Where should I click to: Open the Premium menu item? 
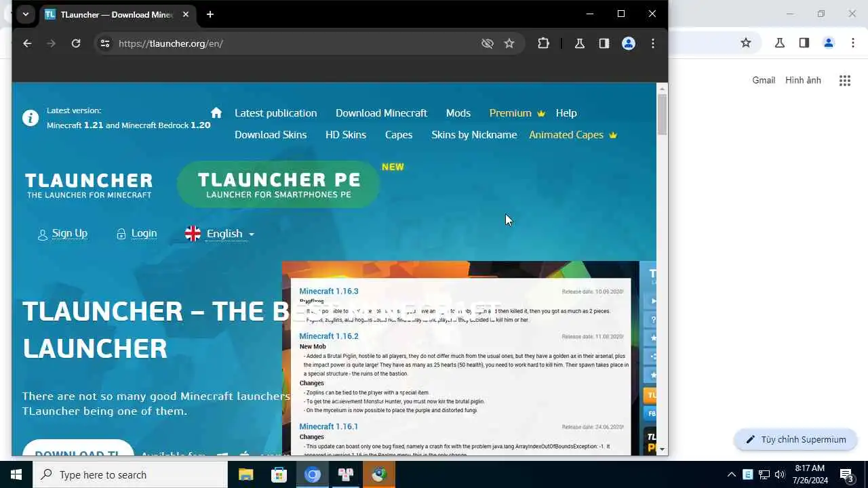(x=517, y=113)
